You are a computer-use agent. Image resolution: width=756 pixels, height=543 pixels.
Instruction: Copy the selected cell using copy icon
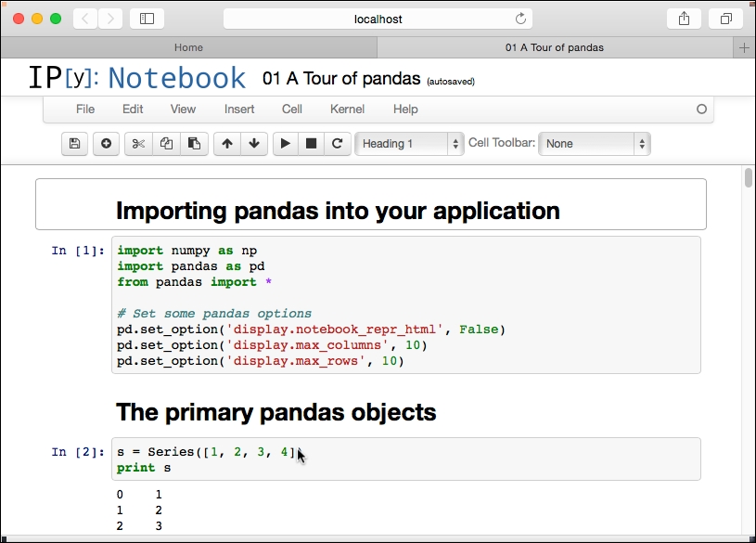coord(166,143)
